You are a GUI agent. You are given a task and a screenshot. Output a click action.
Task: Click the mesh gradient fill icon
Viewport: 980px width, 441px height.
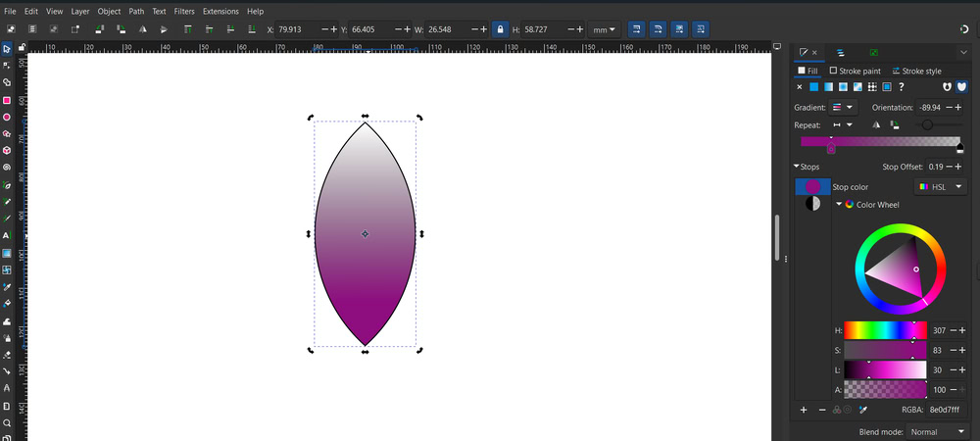pyautogui.click(x=857, y=87)
